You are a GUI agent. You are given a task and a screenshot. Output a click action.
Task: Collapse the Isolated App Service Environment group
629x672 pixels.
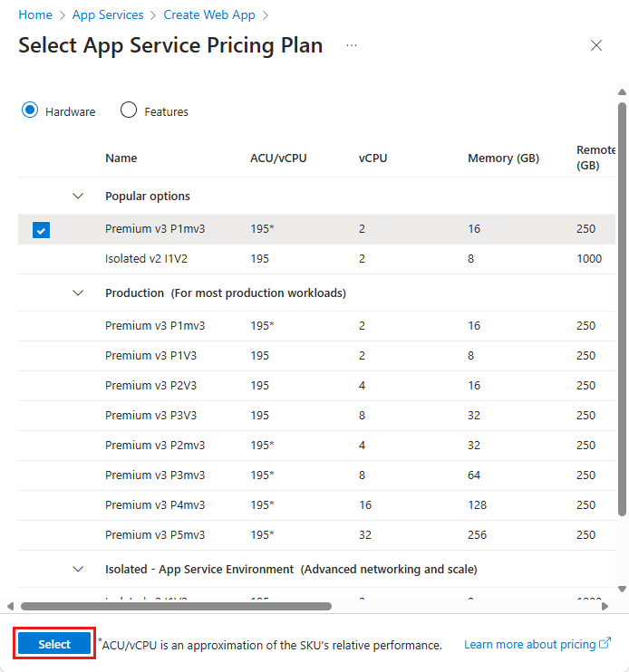click(x=78, y=569)
